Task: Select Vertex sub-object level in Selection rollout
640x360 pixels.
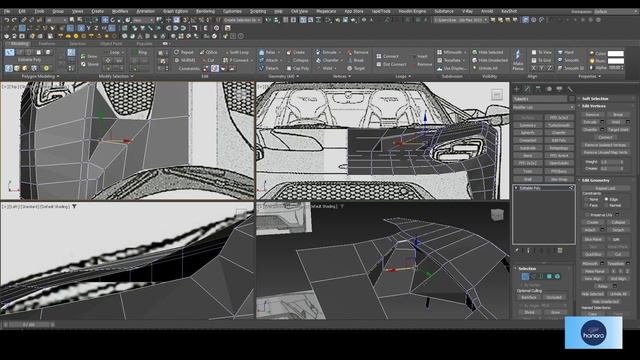Action: pos(525,276)
